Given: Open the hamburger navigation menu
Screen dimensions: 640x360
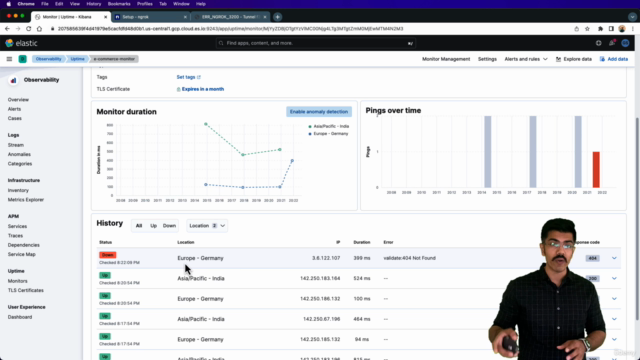Looking at the screenshot, I should tap(9, 59).
